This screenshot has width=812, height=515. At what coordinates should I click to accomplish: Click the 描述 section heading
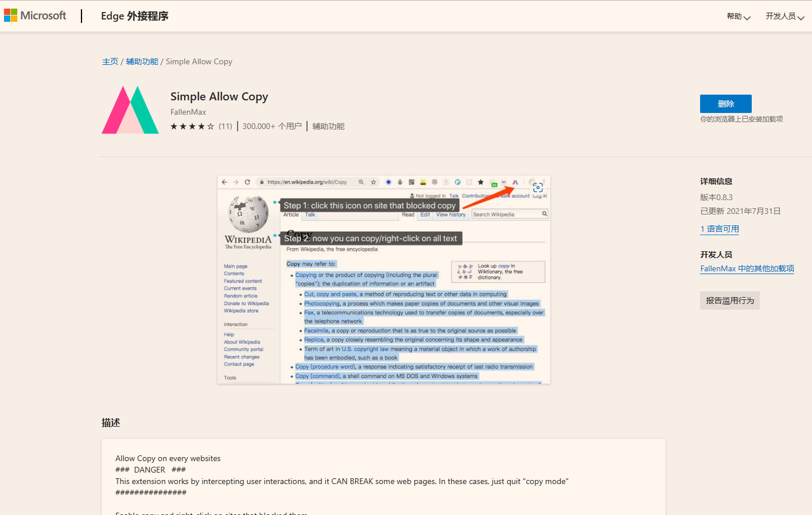click(111, 423)
